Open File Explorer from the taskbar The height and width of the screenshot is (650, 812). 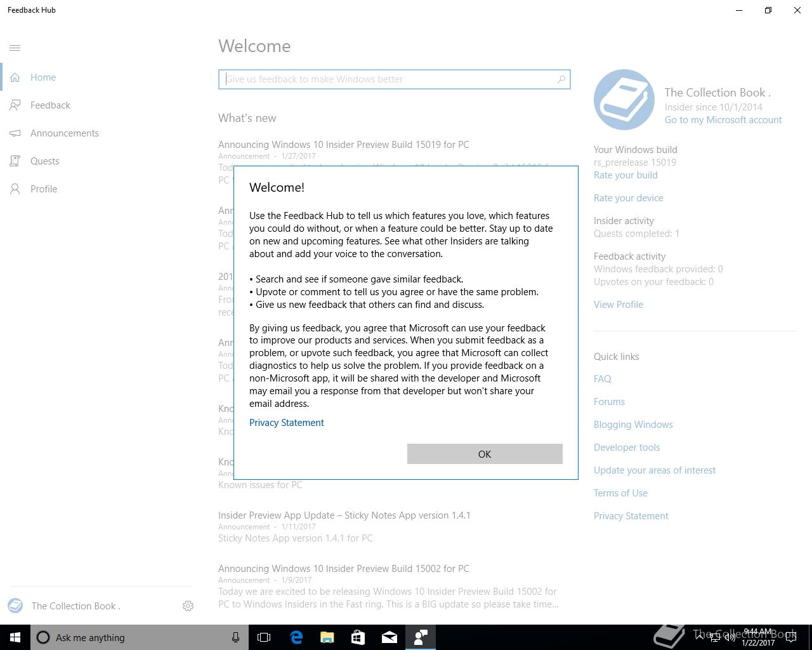click(327, 637)
